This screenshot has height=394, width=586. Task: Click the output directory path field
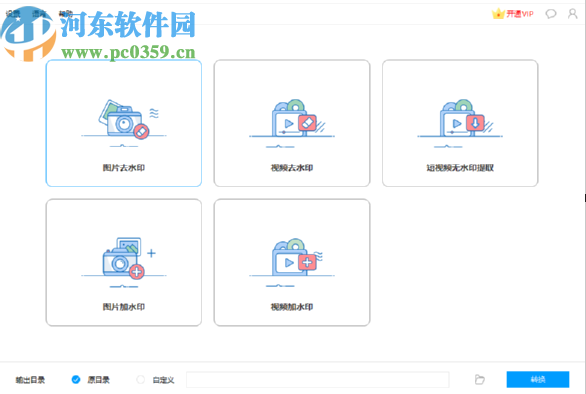pyautogui.click(x=318, y=379)
